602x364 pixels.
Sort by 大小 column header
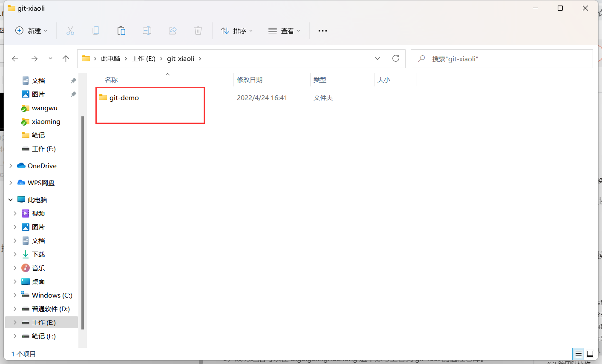pos(384,80)
